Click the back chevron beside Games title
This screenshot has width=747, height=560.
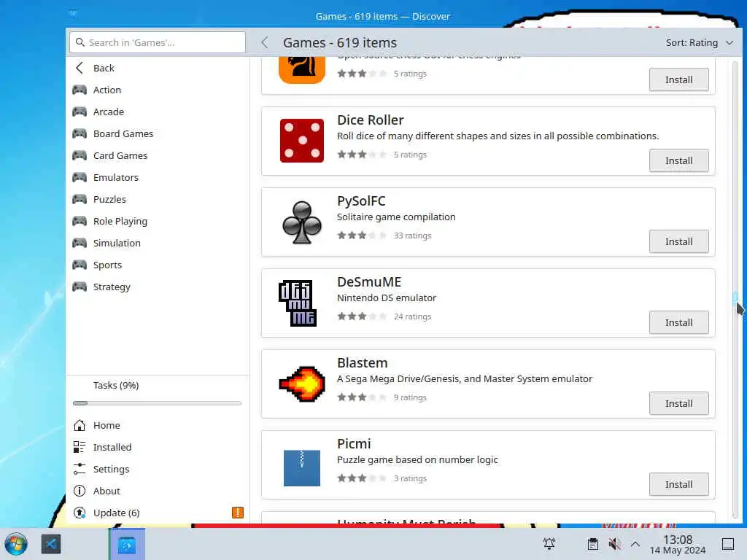point(265,43)
